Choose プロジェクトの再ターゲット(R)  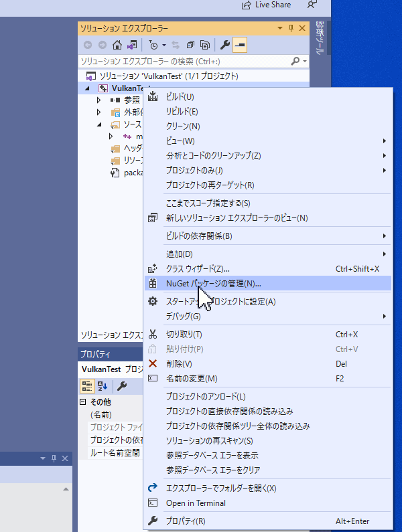[268, 185]
